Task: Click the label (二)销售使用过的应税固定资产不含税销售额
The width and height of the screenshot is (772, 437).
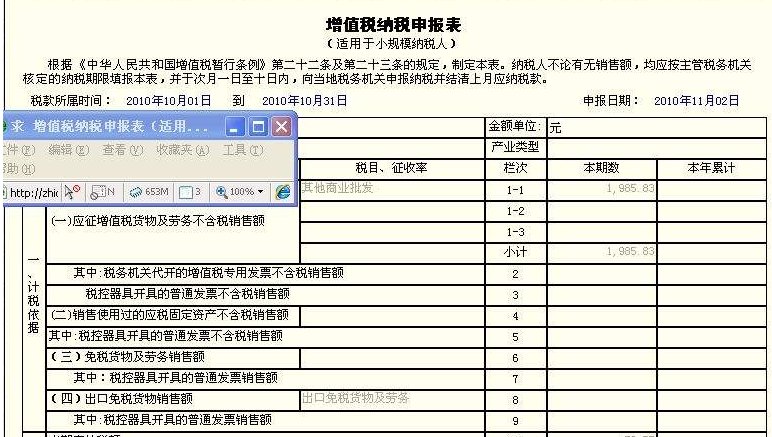Action: click(x=170, y=315)
